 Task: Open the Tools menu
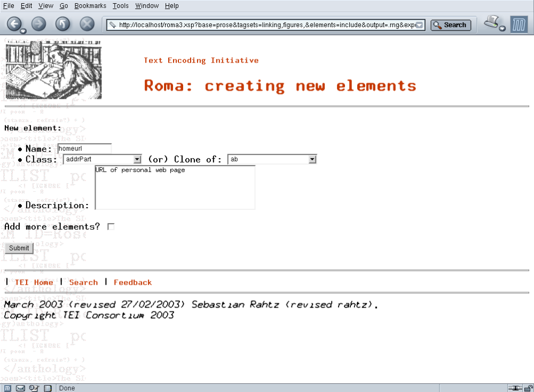tap(121, 6)
